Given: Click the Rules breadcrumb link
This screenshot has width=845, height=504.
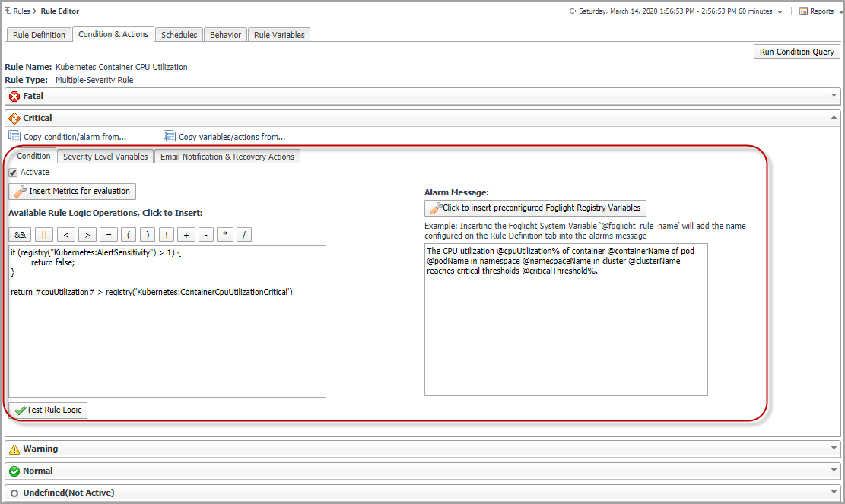Looking at the screenshot, I should coord(21,11).
